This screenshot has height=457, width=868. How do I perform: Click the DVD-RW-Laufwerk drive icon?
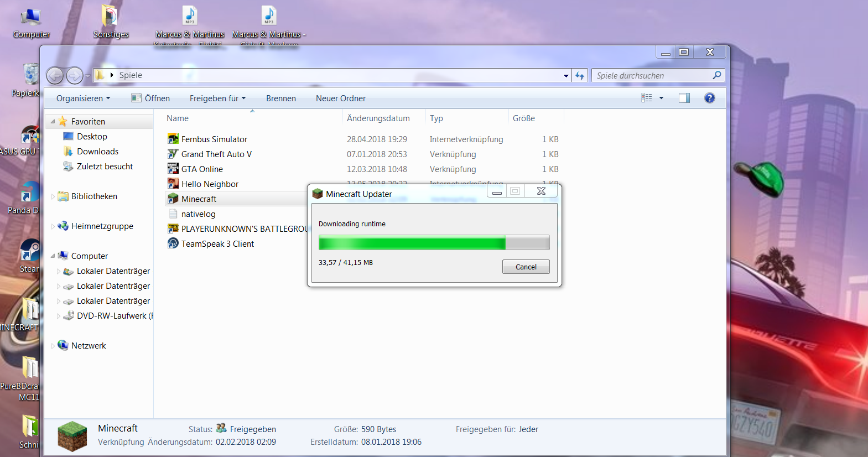click(69, 315)
